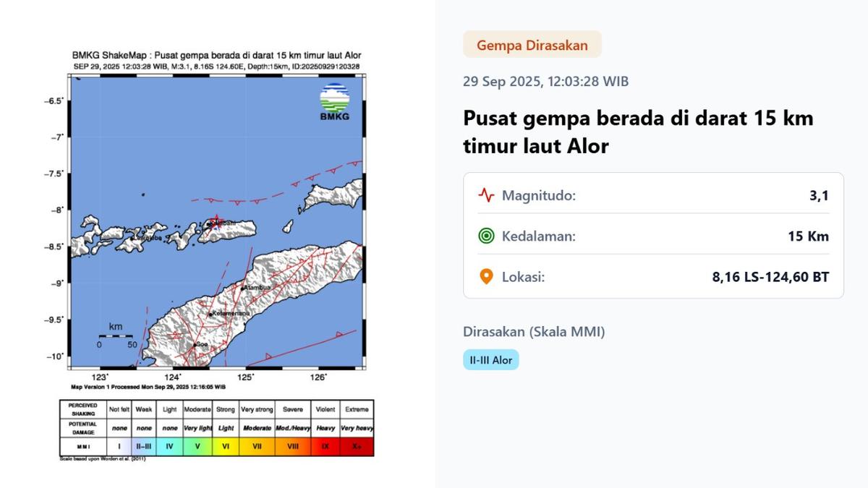This screenshot has height=488, width=868.
Task: Click the Gempa Dirasakan badge
Action: pos(532,45)
